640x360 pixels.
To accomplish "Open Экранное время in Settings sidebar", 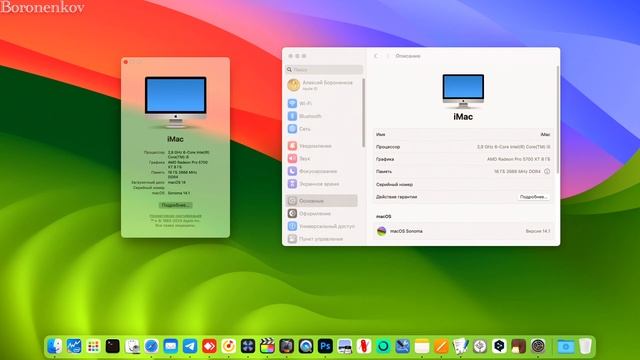I will pos(322,184).
